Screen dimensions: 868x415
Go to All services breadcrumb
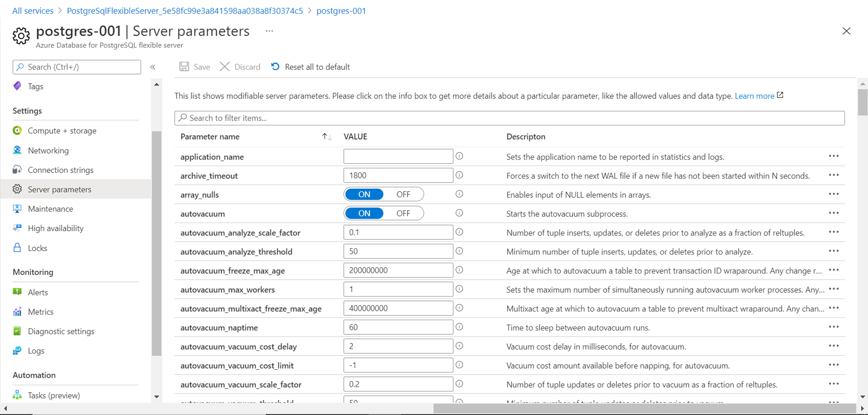pos(33,11)
